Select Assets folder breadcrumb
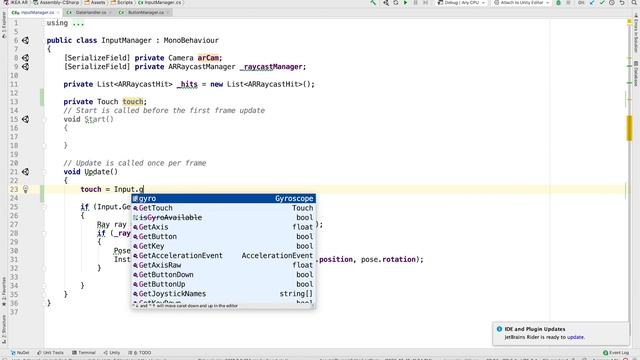Image resolution: width=640 pixels, height=360 pixels. point(95,2)
